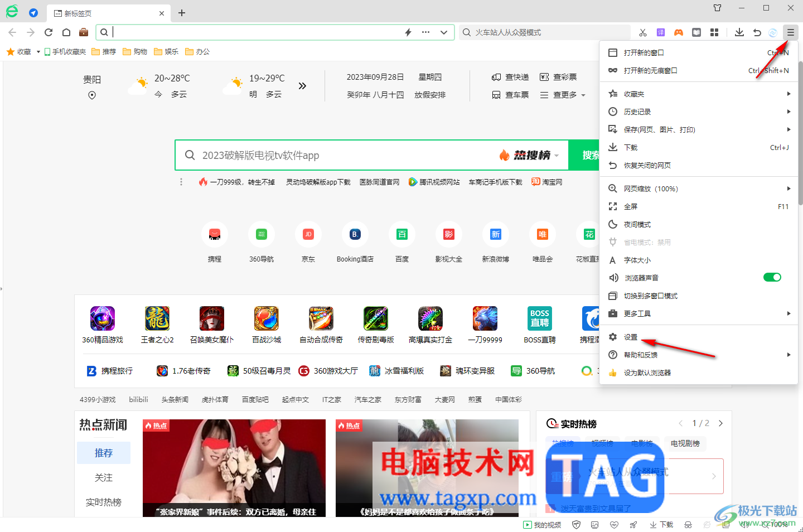Select 切换到多窗口模式 menu item

699,296
